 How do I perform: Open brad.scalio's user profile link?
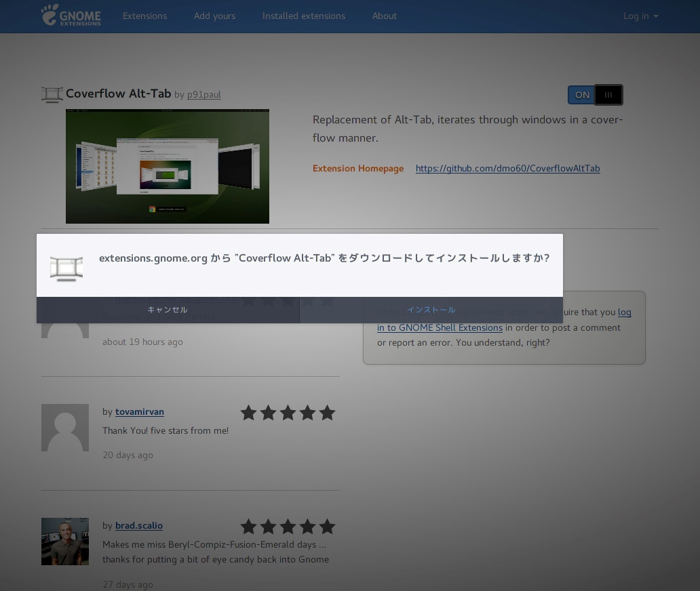coord(138,526)
